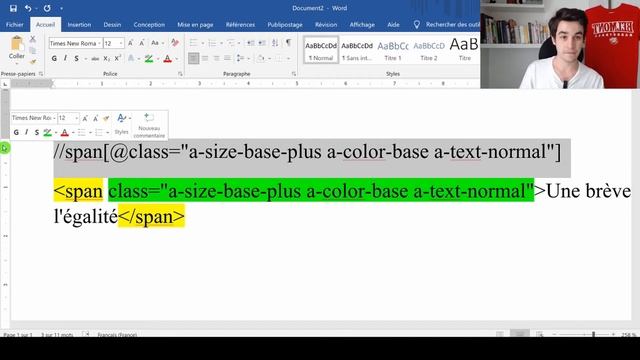Click the Decrease indent icon
Screen dimensions: 640x360
[251, 43]
